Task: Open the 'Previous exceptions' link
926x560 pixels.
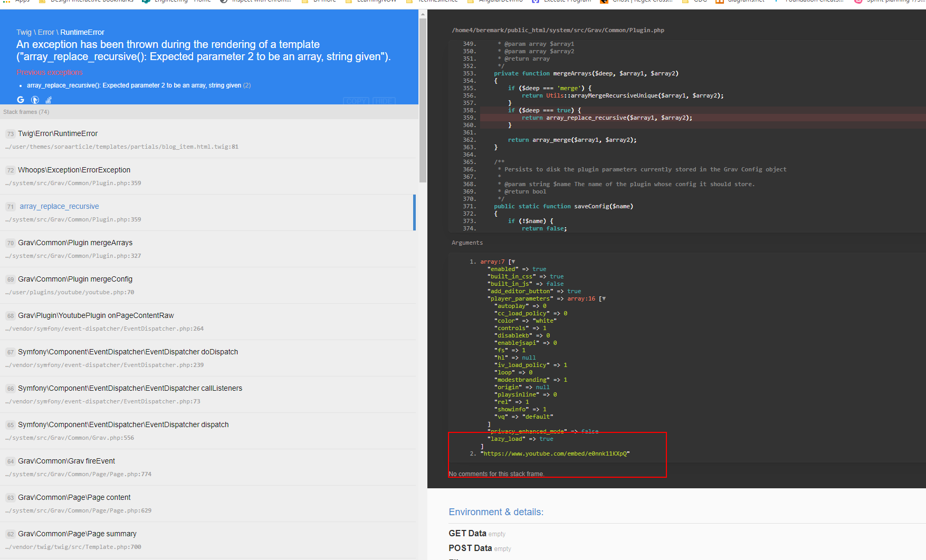Action: click(x=50, y=72)
